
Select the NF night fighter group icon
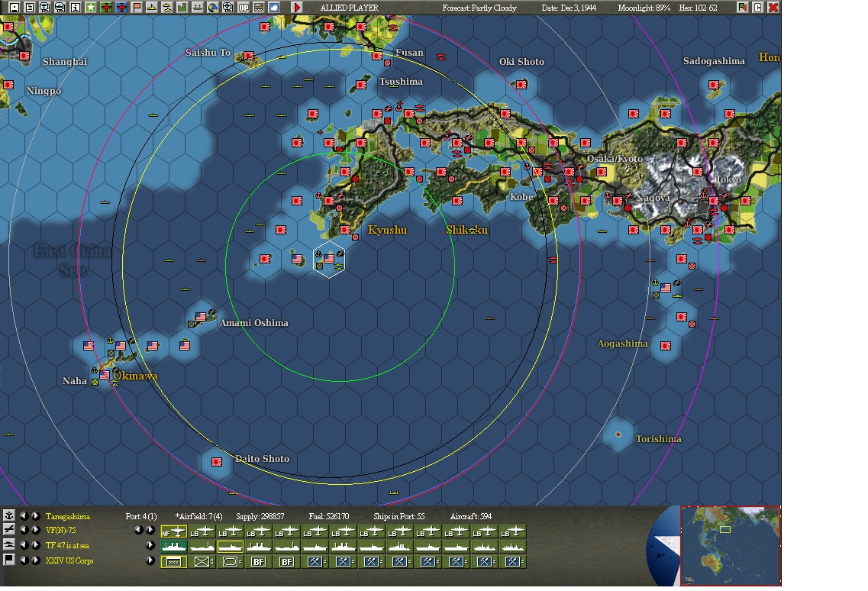tap(174, 532)
